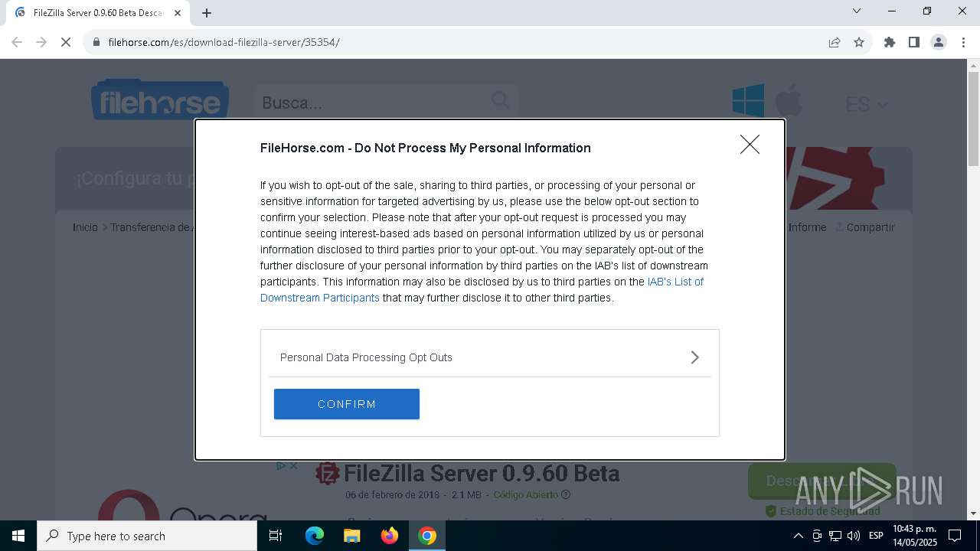Click the Windows taskbar search box

point(147,536)
